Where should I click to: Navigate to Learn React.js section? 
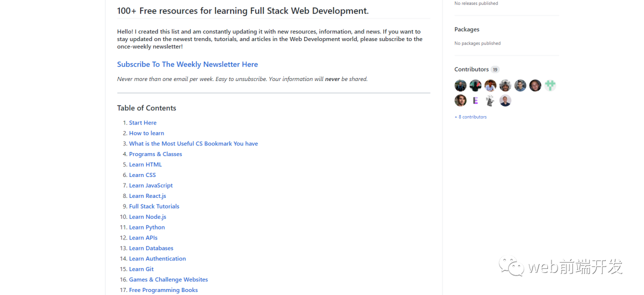pyautogui.click(x=147, y=195)
